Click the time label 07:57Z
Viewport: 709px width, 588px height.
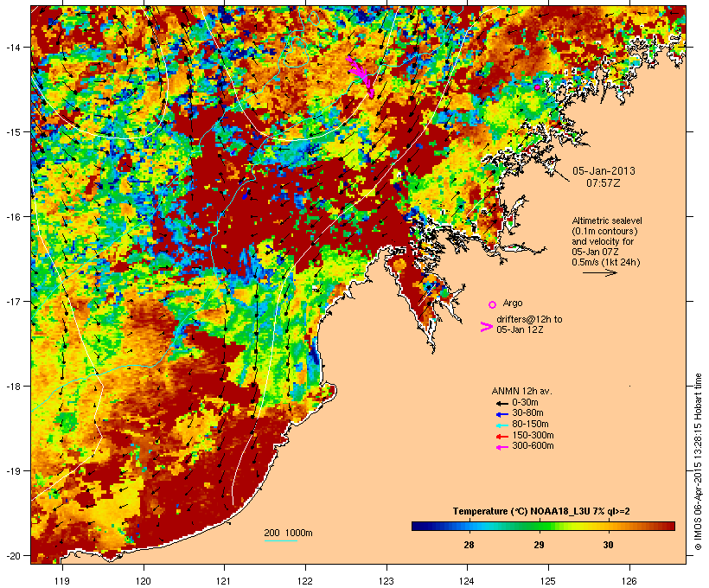(604, 183)
